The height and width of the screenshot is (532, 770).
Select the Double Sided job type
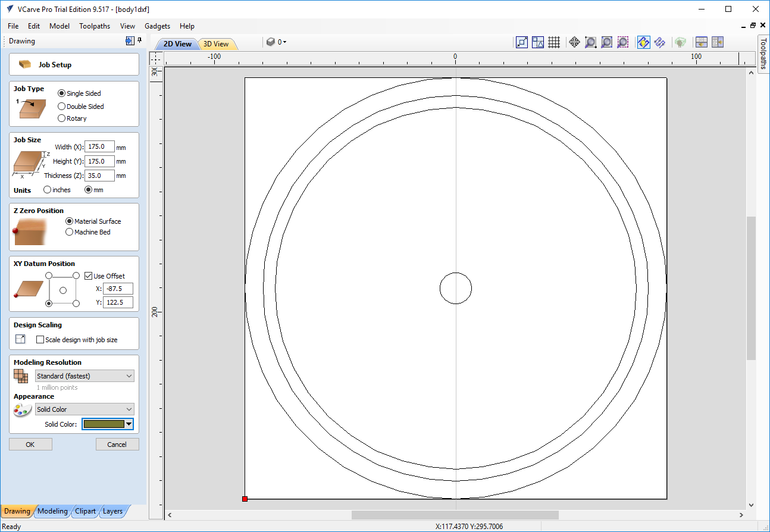coord(62,107)
